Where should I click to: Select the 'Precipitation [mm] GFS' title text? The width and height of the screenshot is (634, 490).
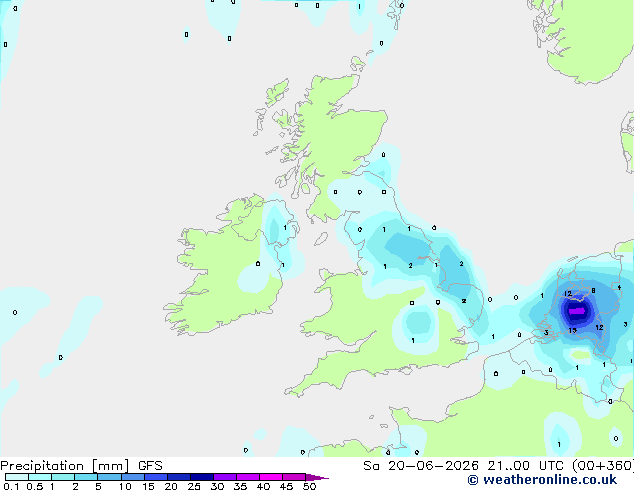coord(81,466)
